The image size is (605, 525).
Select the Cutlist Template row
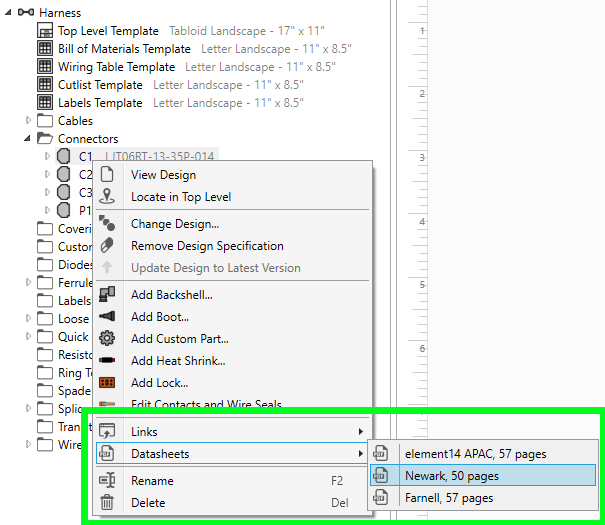pos(171,84)
